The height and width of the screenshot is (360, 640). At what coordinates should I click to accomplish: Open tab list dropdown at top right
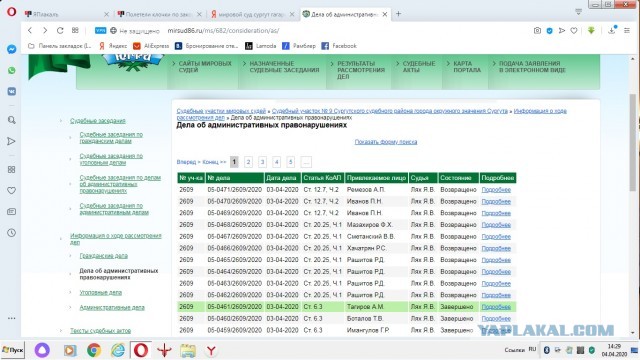pyautogui.click(x=578, y=12)
